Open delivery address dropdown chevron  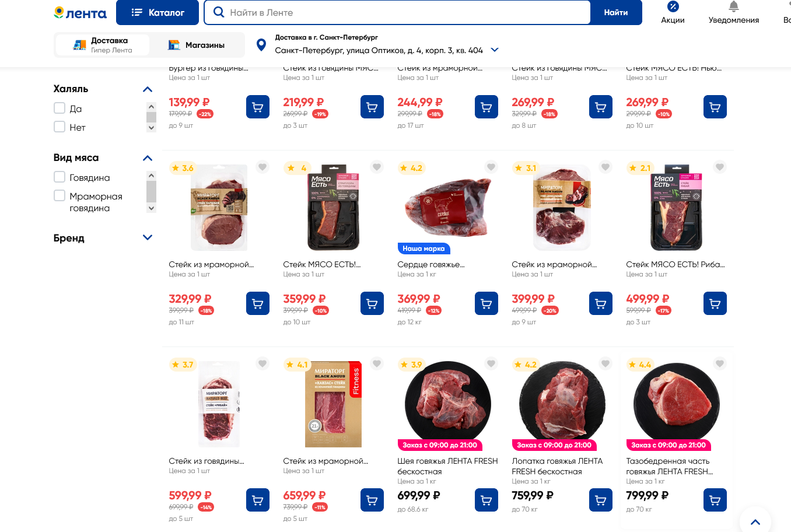pos(495,50)
